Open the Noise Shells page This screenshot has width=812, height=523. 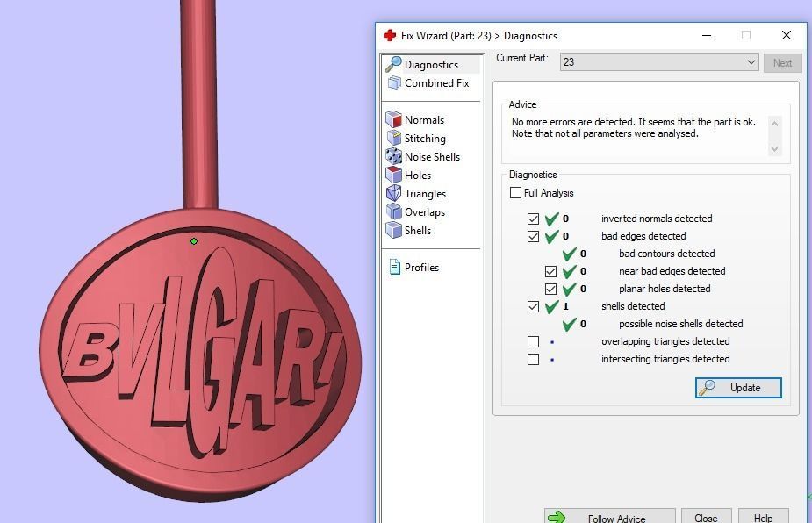423,156
